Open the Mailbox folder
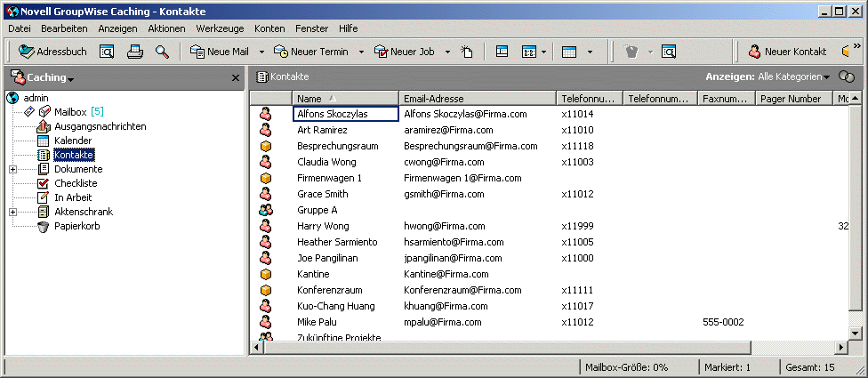This screenshot has height=378, width=868. pos(70,112)
